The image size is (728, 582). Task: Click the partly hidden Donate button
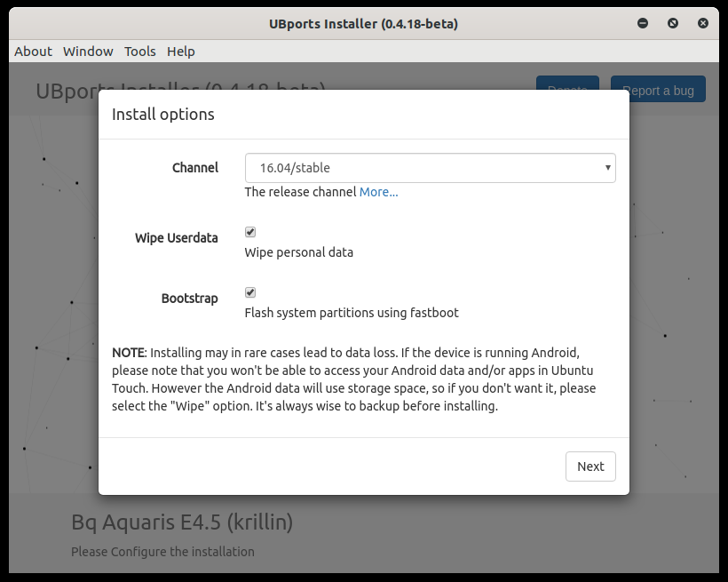pos(567,83)
